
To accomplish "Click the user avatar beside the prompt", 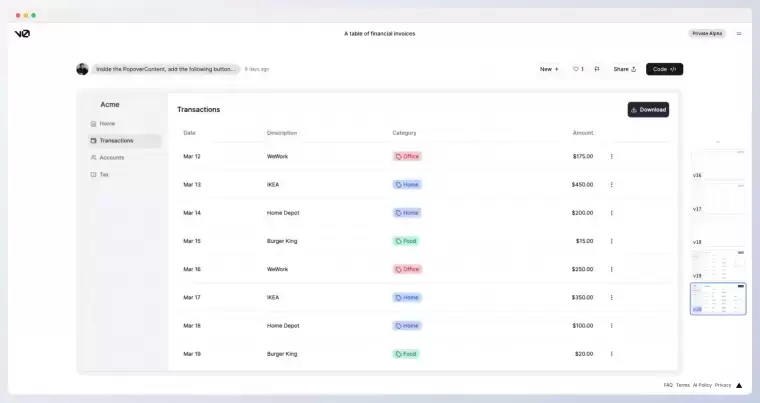I will 82,69.
